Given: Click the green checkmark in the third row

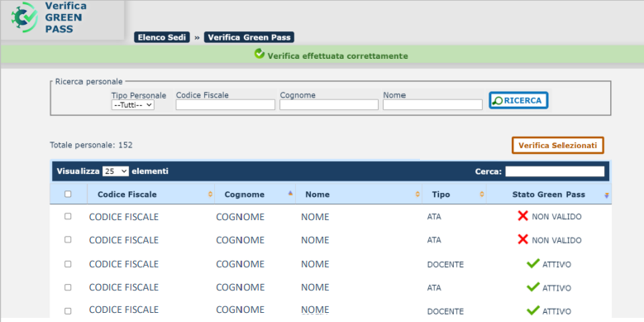Looking at the screenshot, I should coord(532,263).
